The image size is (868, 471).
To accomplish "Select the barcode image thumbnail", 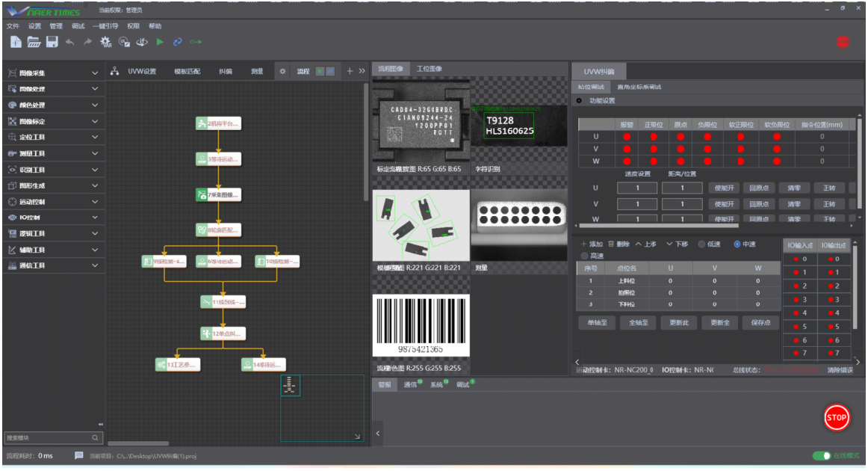I will [x=421, y=325].
